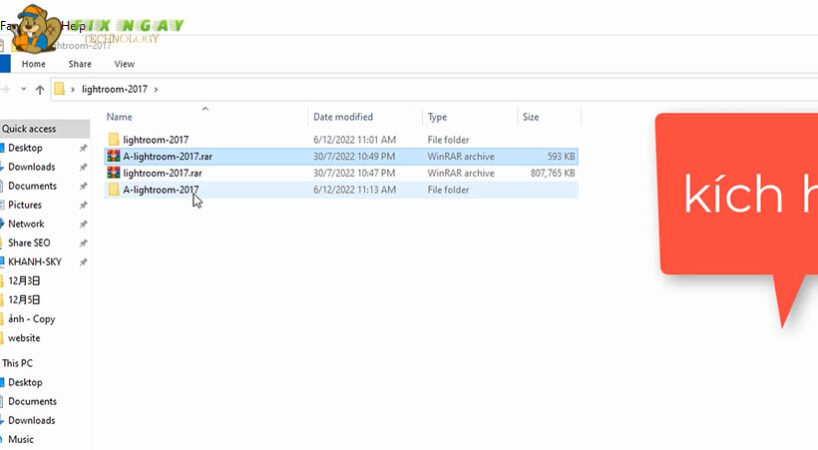Select the lightroom-2017.rar archive icon
The width and height of the screenshot is (818, 450).
pyautogui.click(x=114, y=173)
